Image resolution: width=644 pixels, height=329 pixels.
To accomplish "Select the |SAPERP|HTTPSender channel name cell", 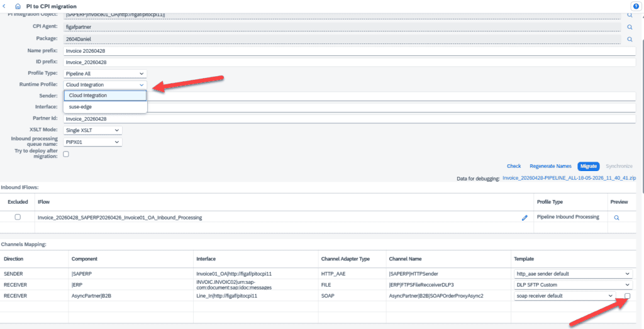I will point(448,274).
